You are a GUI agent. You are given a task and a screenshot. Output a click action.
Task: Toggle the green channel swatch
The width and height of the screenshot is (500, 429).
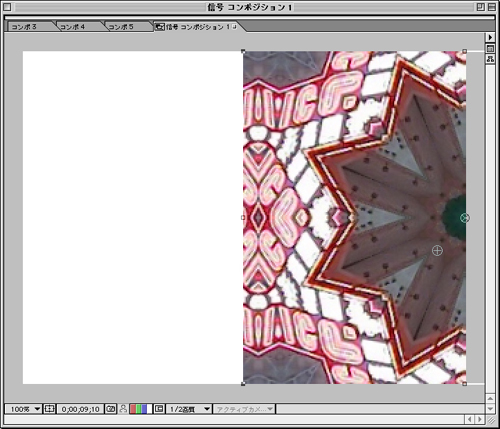point(139,409)
